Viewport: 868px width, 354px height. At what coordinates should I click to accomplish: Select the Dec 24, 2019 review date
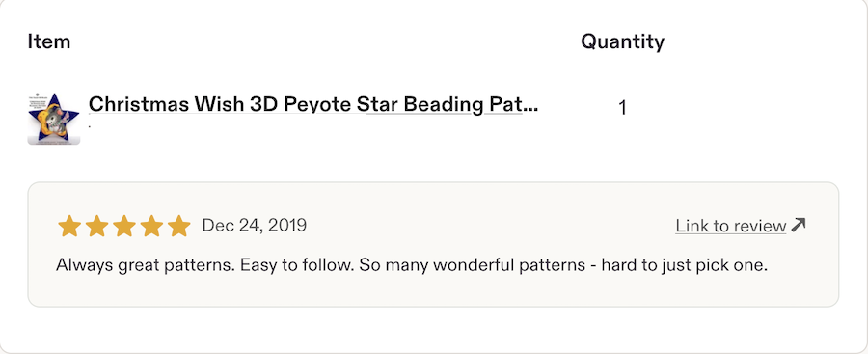click(x=254, y=226)
